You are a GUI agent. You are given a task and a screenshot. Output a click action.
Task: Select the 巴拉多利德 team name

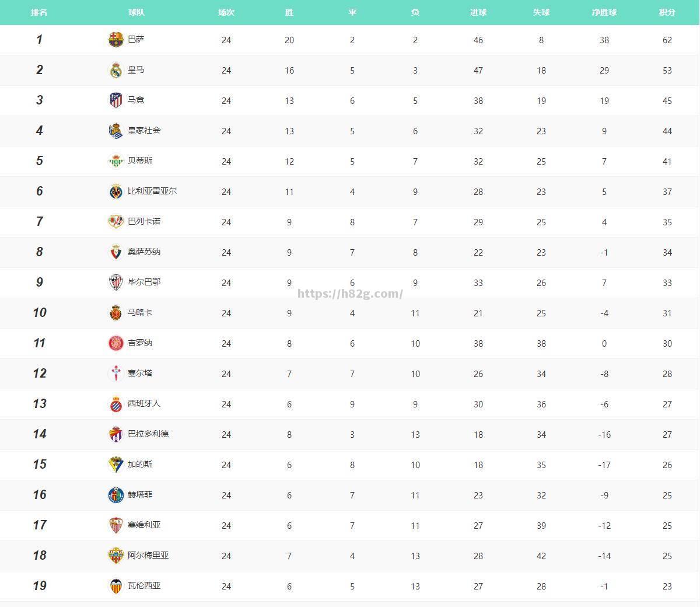pyautogui.click(x=148, y=434)
